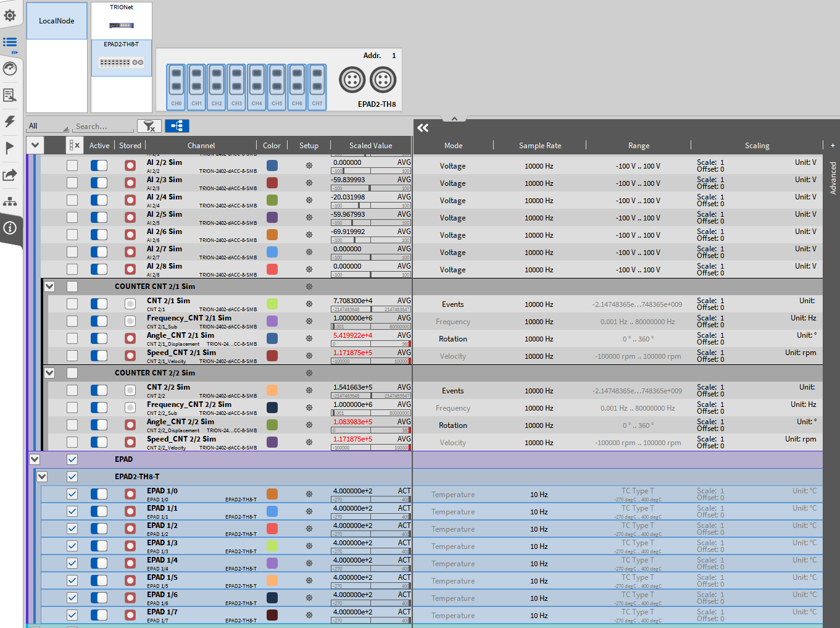
Task: Select the channel list icon in sidebar
Action: click(10, 43)
